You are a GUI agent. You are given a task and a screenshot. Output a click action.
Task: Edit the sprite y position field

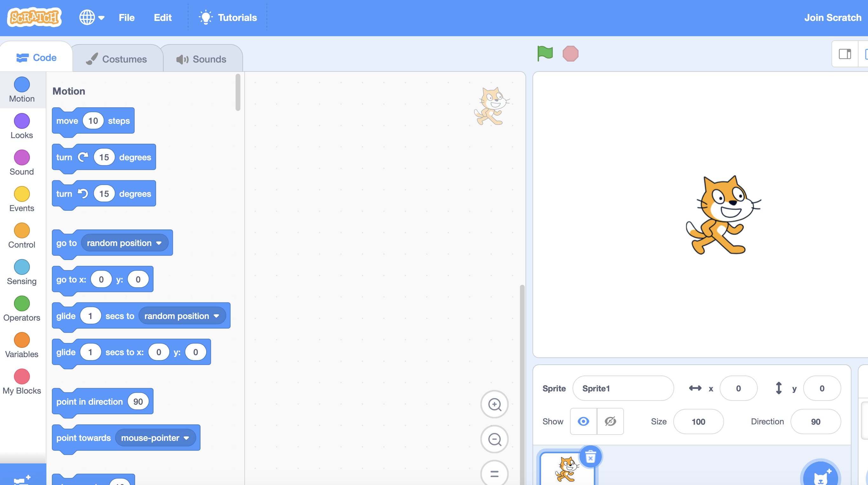coord(822,388)
